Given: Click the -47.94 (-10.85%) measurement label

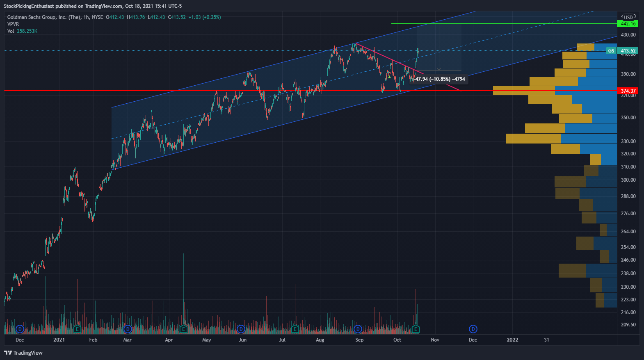Looking at the screenshot, I should (x=440, y=79).
